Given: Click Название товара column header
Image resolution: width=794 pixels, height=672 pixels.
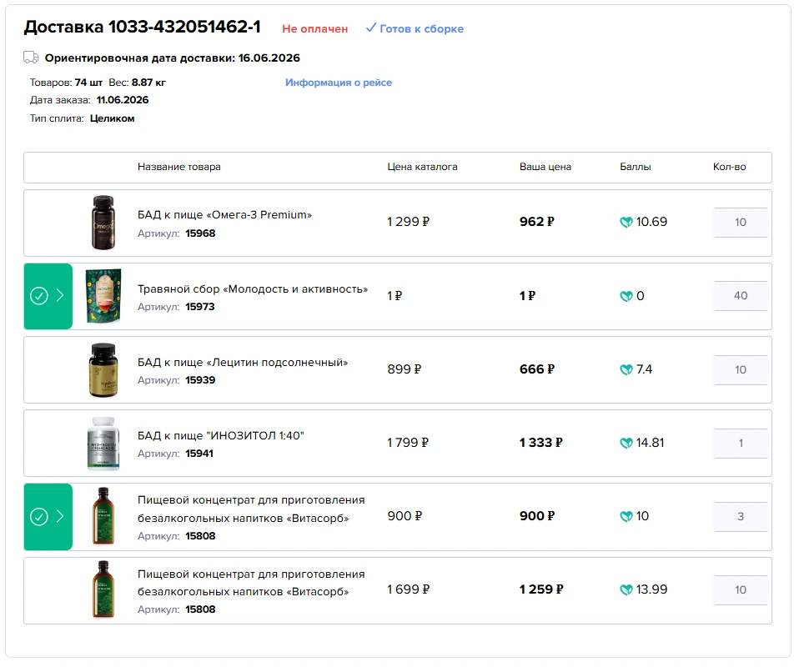Looking at the screenshot, I should pos(178,167).
